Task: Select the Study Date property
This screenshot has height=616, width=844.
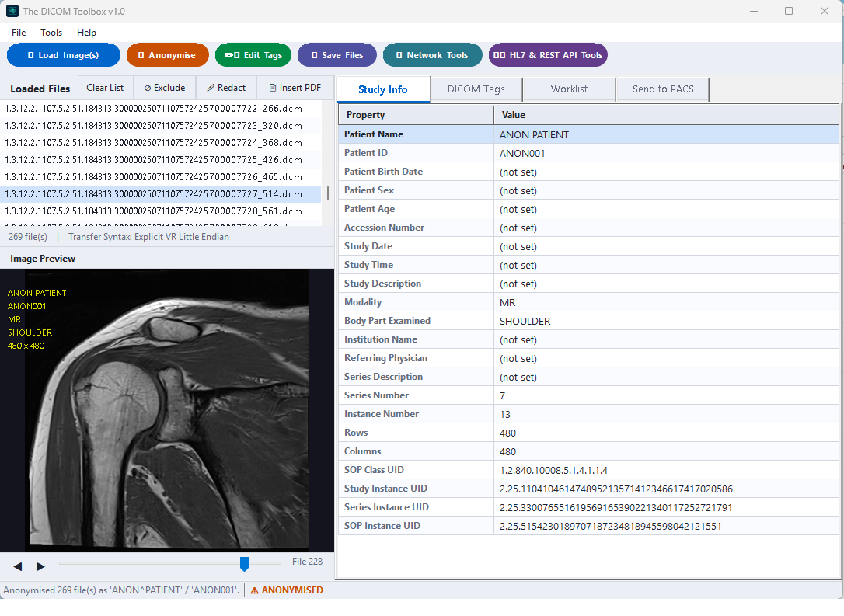Action: (x=368, y=246)
